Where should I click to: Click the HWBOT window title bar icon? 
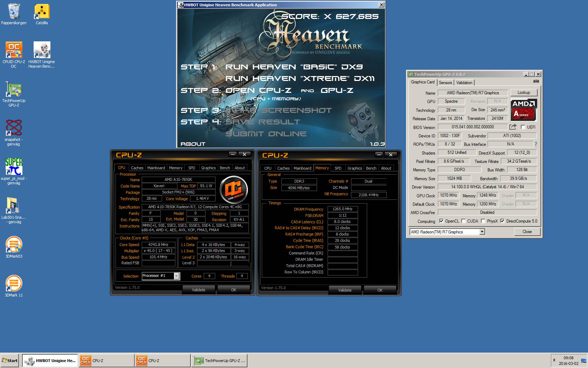pos(181,5)
